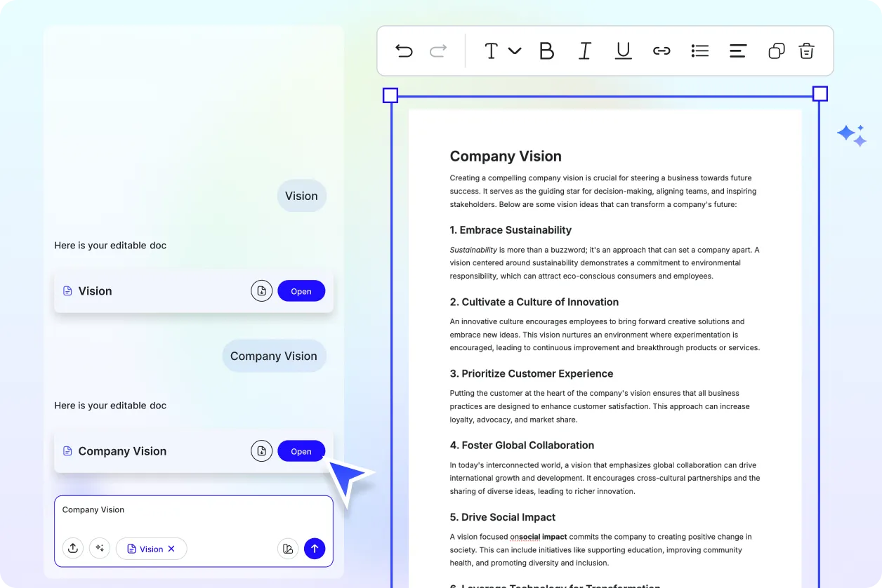Apply the bulleted list format
882x588 pixels.
699,51
